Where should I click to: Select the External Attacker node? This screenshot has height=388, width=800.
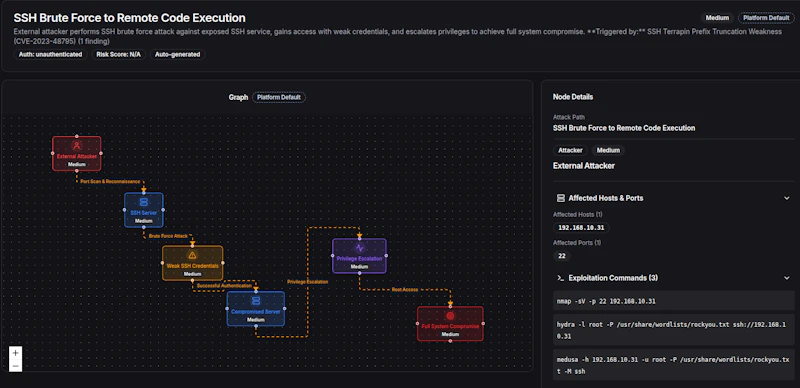pos(77,153)
